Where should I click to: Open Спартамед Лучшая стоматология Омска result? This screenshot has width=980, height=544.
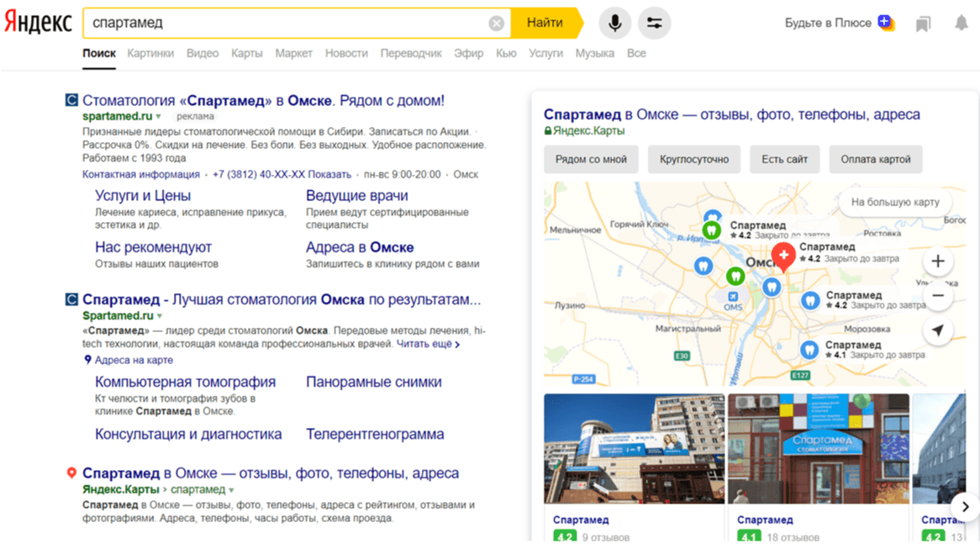click(282, 299)
